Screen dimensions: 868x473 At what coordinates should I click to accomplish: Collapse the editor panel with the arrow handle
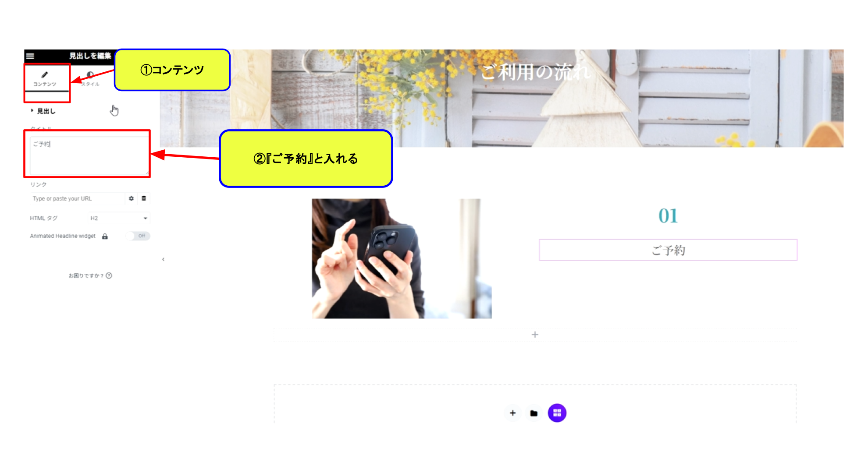163,259
